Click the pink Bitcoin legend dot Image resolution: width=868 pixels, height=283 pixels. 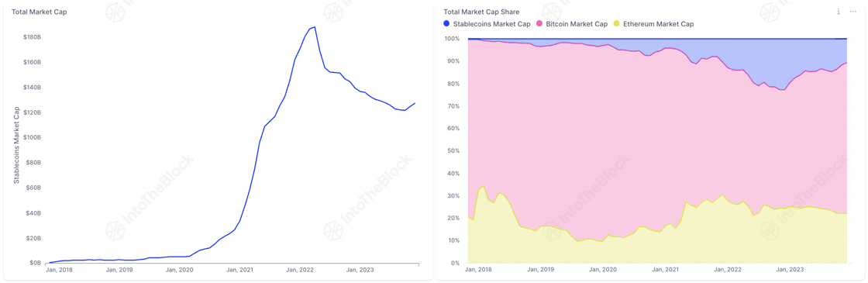(x=539, y=24)
